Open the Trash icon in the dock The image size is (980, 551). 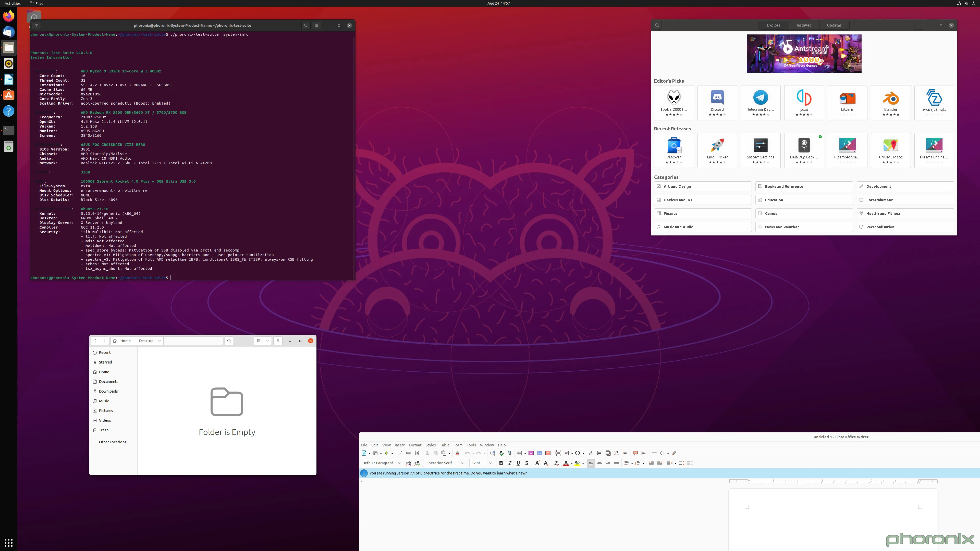(9, 146)
